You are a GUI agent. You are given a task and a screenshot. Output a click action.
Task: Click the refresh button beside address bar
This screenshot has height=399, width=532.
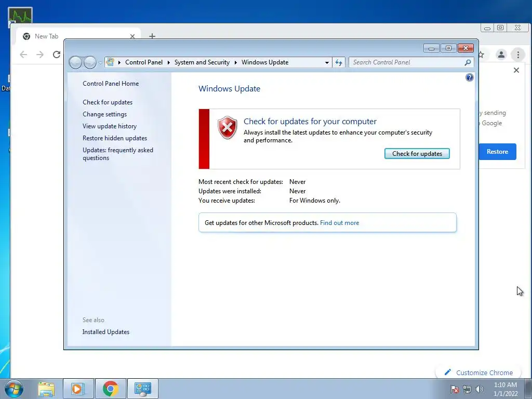(x=339, y=62)
